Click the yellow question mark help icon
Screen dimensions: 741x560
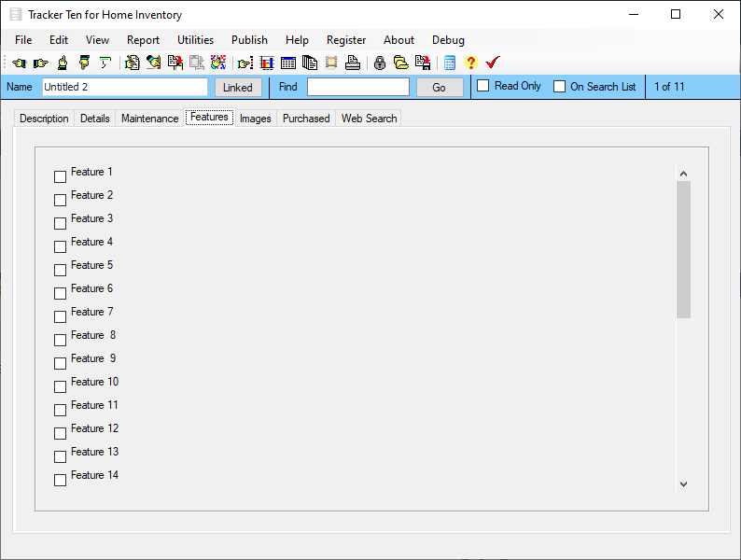click(x=470, y=63)
